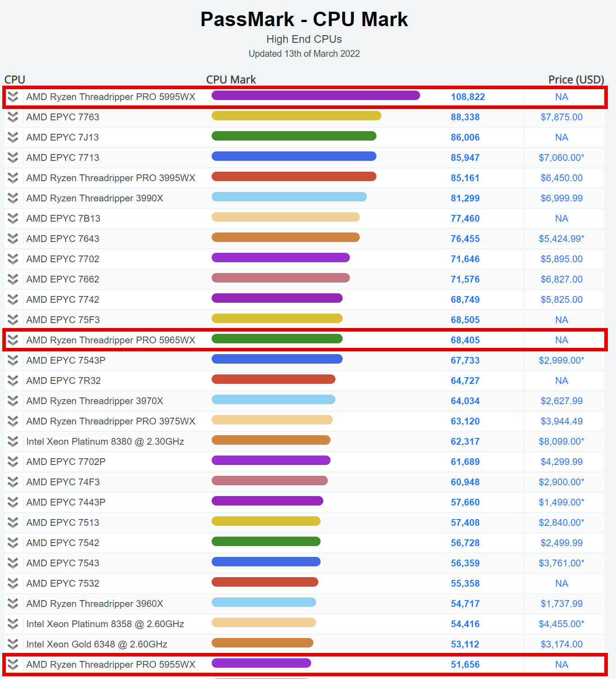This screenshot has height=679, width=616.
Task: Expand the Threadripper PRO 5955WX row chevron
Action: point(13,665)
